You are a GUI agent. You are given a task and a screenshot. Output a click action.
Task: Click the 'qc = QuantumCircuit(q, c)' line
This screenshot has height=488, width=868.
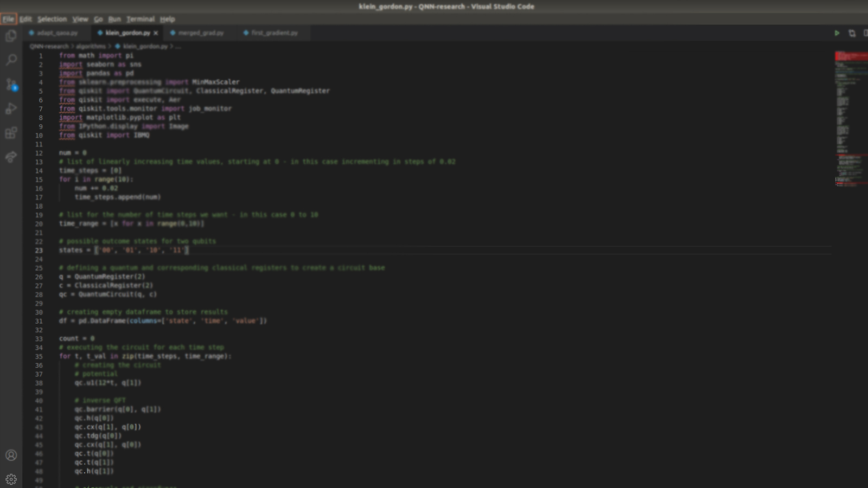click(x=108, y=294)
